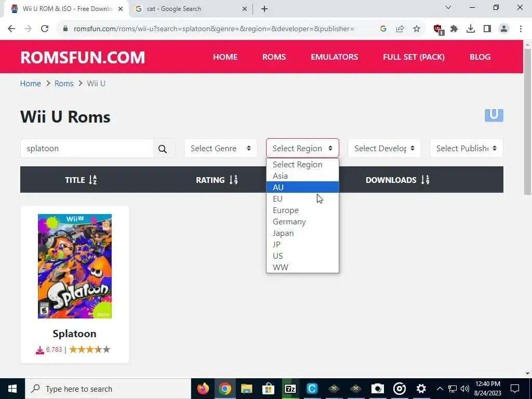Sort by the Downloads sort icon

[425, 180]
